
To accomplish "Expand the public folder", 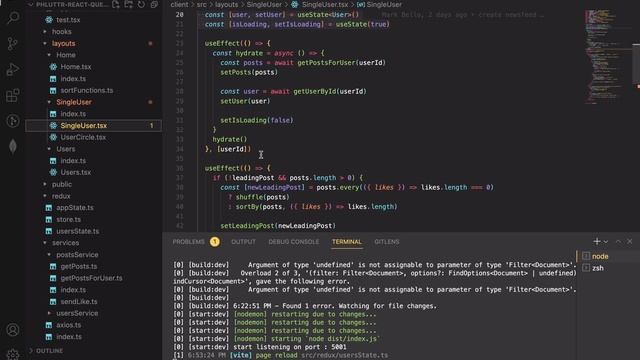I will tap(62, 184).
